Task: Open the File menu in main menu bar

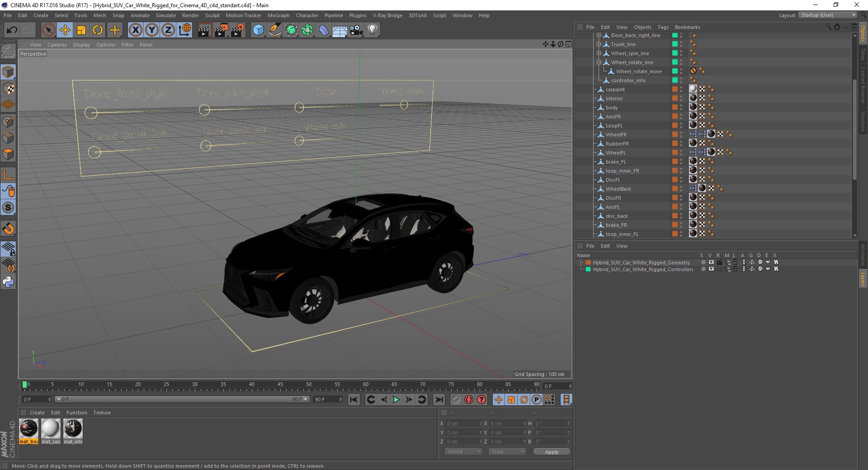Action: pos(8,15)
